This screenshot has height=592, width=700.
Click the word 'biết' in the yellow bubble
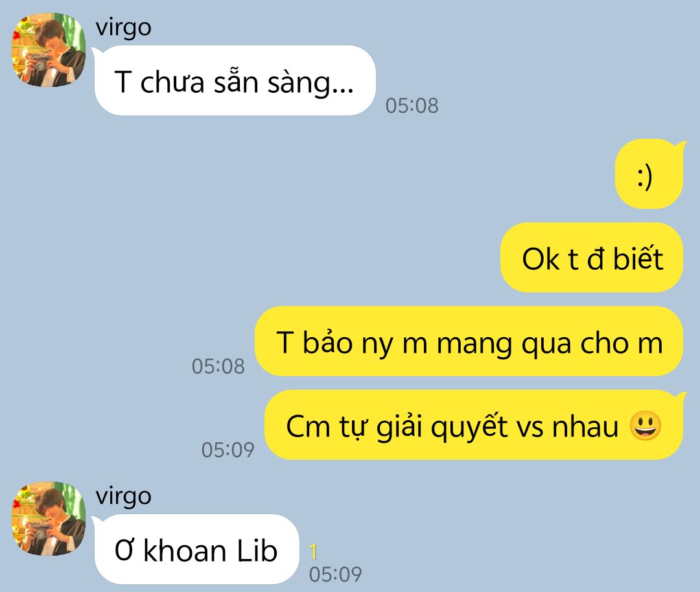coord(638,258)
